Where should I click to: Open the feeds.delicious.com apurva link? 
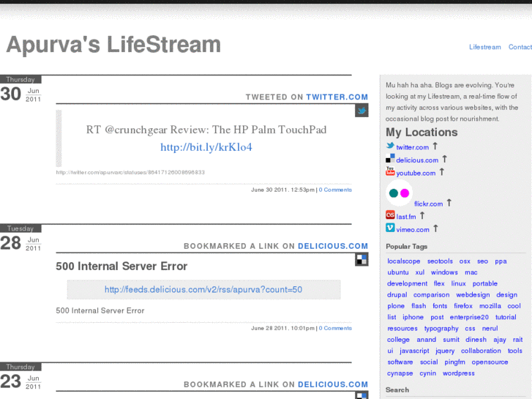pyautogui.click(x=203, y=290)
